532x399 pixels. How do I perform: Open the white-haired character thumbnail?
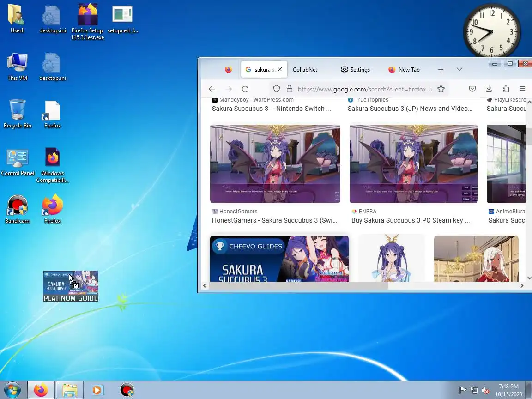[x=477, y=259]
